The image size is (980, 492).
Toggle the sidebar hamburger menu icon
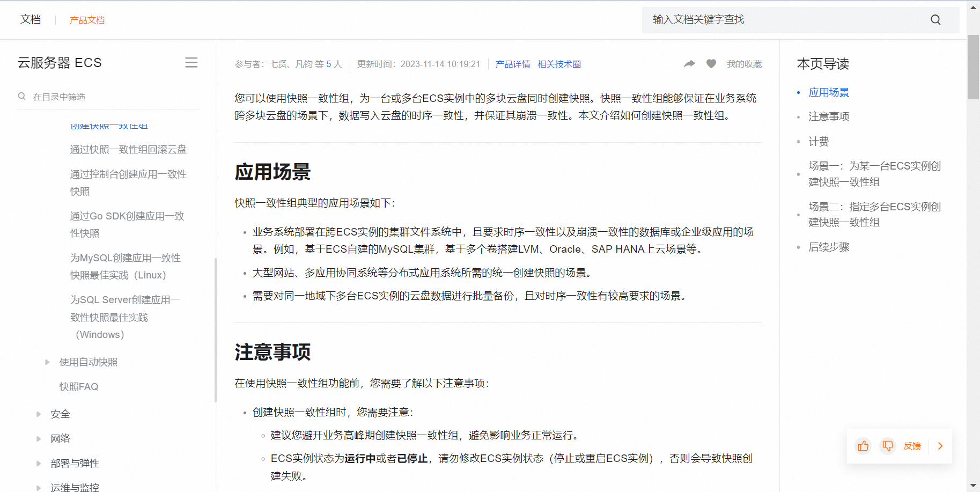click(x=191, y=63)
